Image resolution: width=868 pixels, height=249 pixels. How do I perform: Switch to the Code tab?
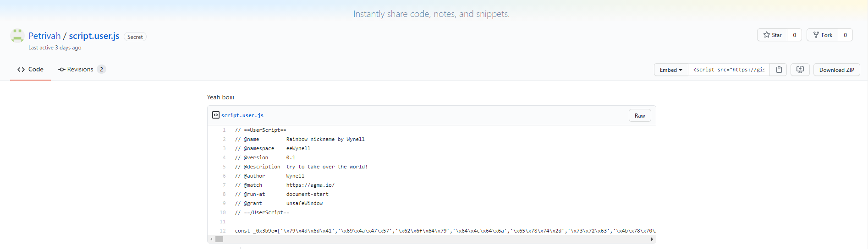31,70
